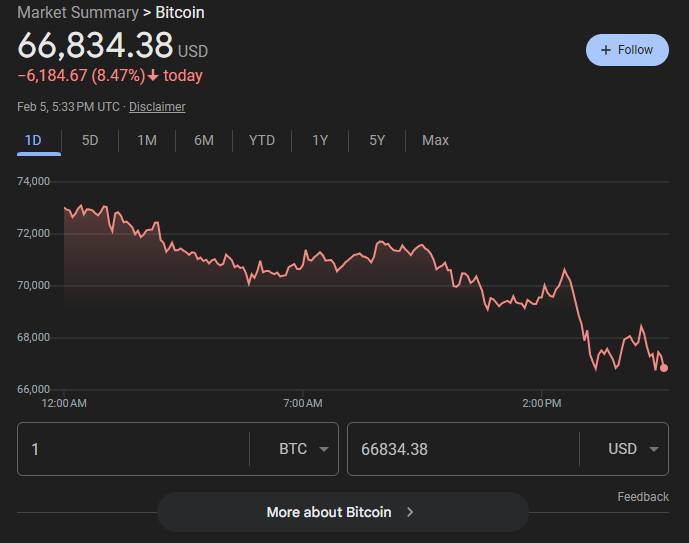Screen dimensions: 689x543
Task: Select the 5Y time range
Action: [x=377, y=140]
